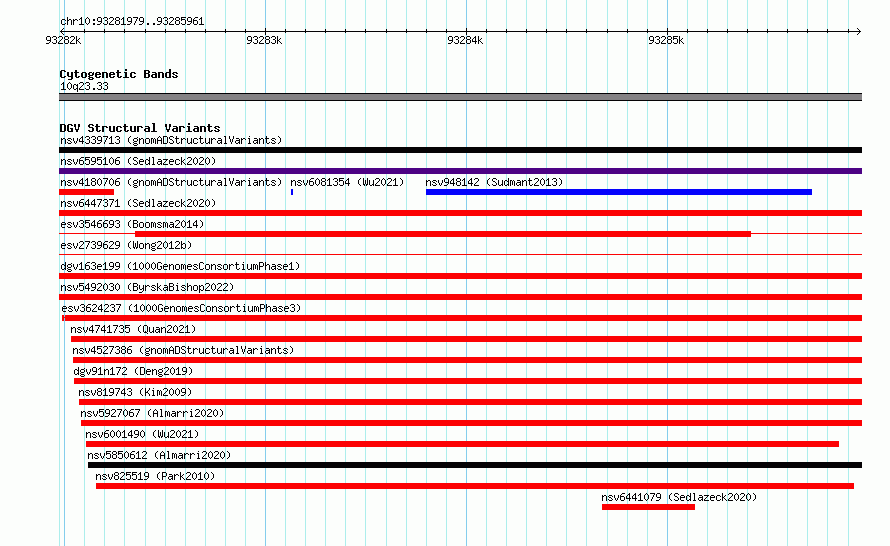Click the 93284k ruler tick label
This screenshot has height=546, width=890.
pyautogui.click(x=465, y=40)
